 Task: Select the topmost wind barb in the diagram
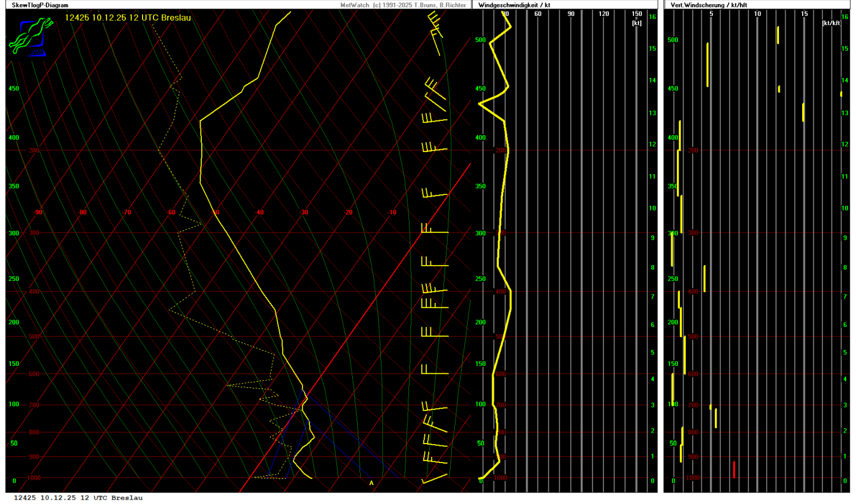[x=435, y=21]
